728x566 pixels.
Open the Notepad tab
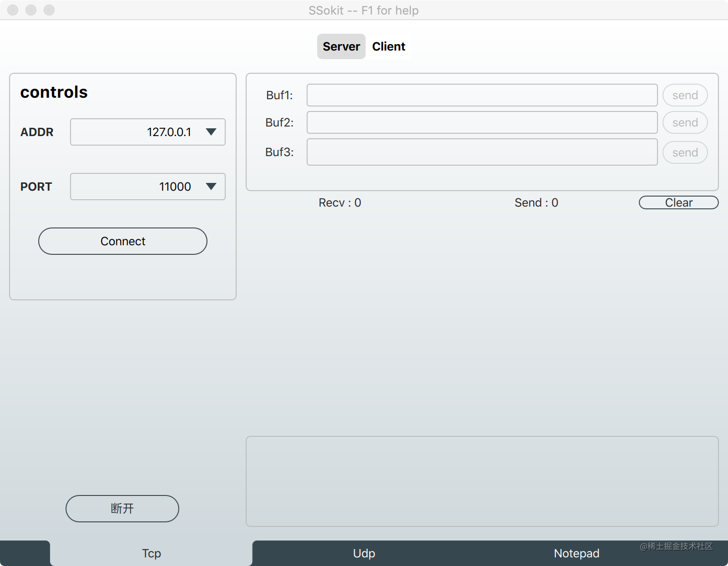(x=576, y=553)
